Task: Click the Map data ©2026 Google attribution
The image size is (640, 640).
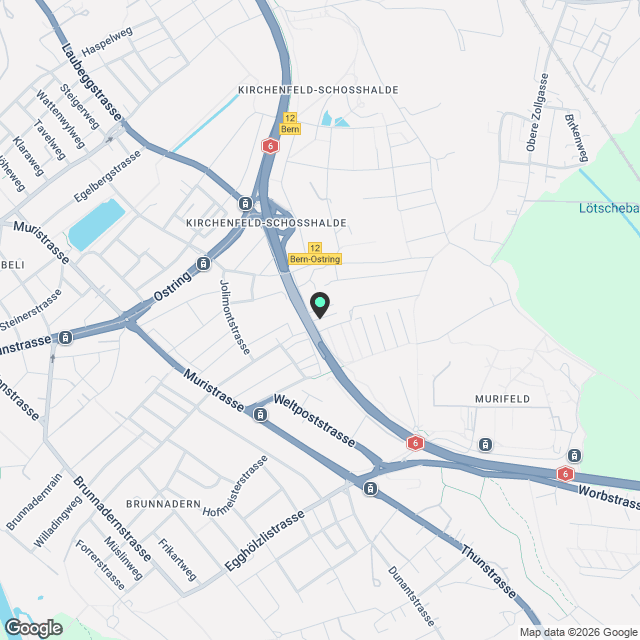Action: [x=578, y=633]
